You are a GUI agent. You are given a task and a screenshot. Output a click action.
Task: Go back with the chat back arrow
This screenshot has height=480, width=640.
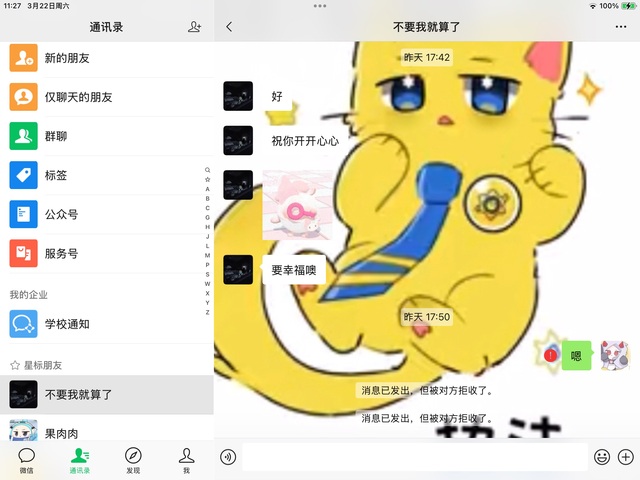[x=229, y=27]
